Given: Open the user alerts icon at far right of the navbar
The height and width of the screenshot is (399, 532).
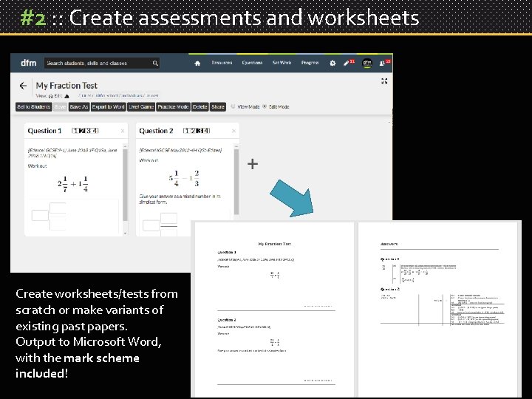Looking at the screenshot, I should pos(385,63).
